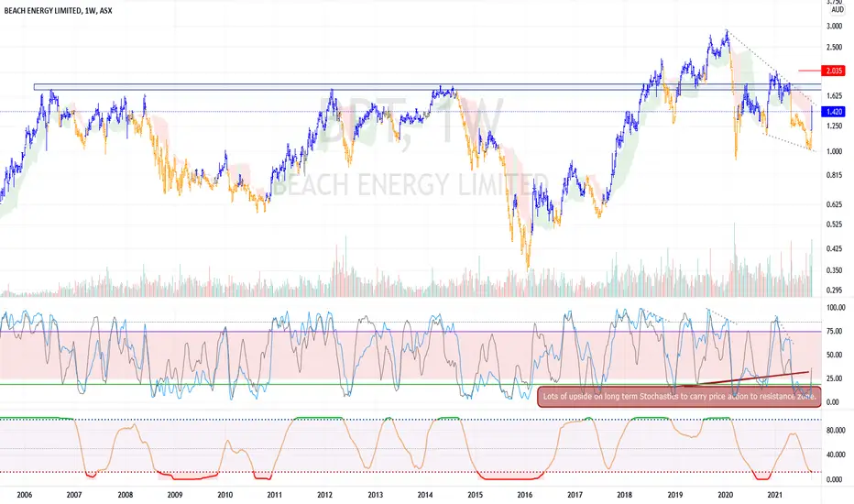Click the 2015 year label on time axis

click(475, 495)
